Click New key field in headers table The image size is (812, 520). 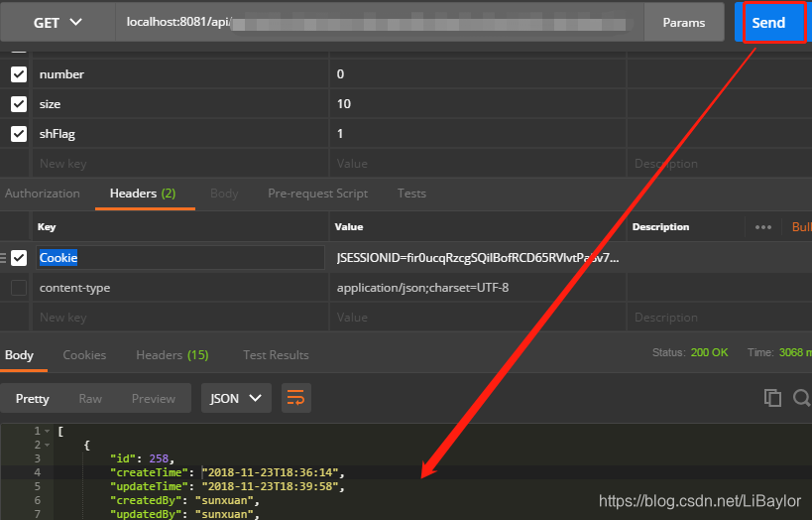pyautogui.click(x=180, y=318)
